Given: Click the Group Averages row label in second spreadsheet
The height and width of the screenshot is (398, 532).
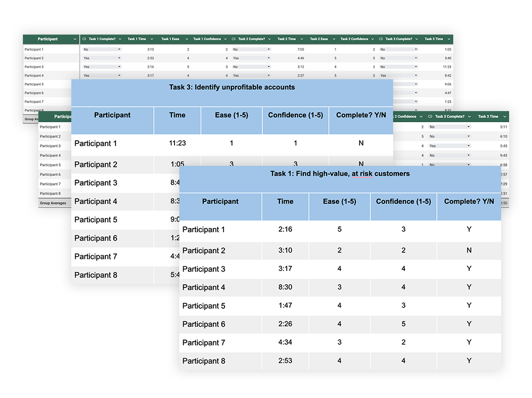Looking at the screenshot, I should 53,203.
